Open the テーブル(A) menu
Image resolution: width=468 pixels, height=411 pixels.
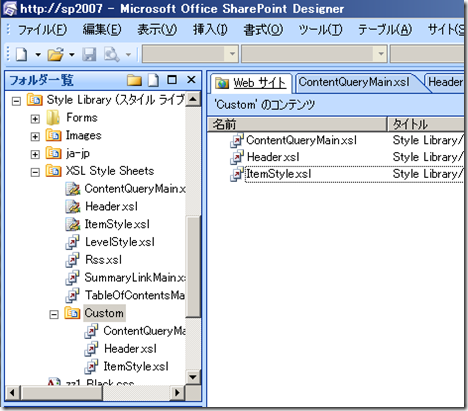pos(385,30)
